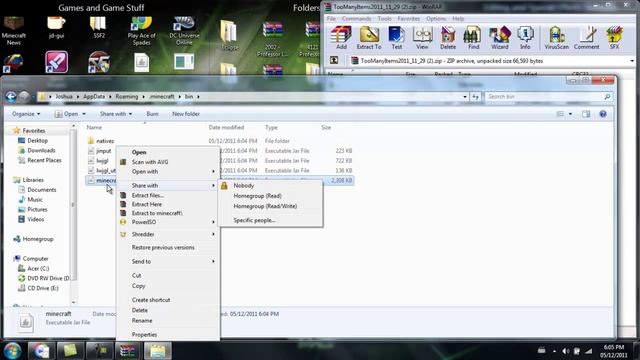Select the natives folder row
The width and height of the screenshot is (640, 360).
(220, 141)
